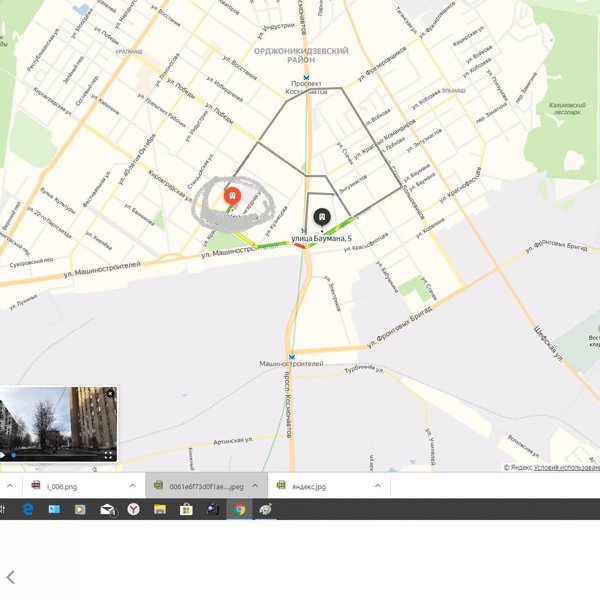Open the street view video thumbnail
This screenshot has width=600, height=600.
[x=58, y=422]
